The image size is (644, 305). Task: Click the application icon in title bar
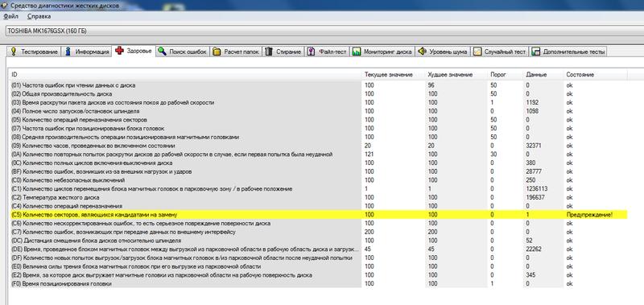coord(4,6)
